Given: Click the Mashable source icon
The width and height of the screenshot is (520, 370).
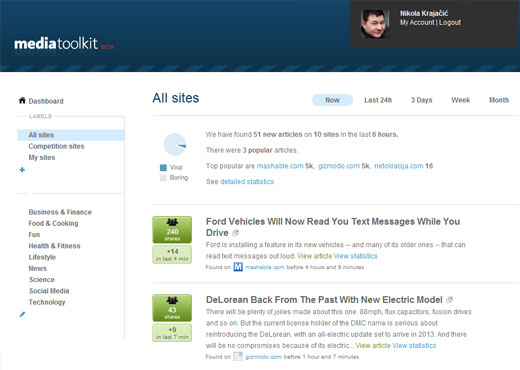Looking at the screenshot, I should pyautogui.click(x=238, y=267).
